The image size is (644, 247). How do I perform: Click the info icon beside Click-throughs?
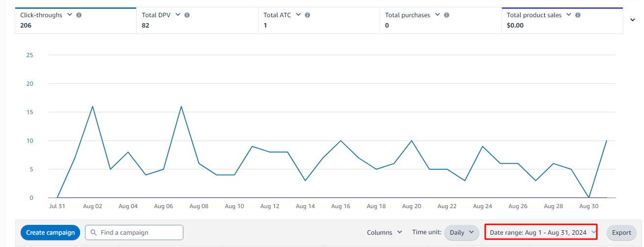[79, 15]
